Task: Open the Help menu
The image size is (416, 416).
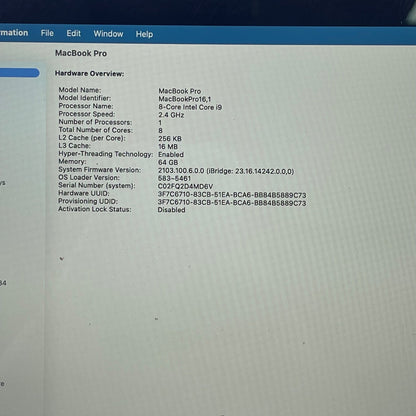Action: pos(144,34)
